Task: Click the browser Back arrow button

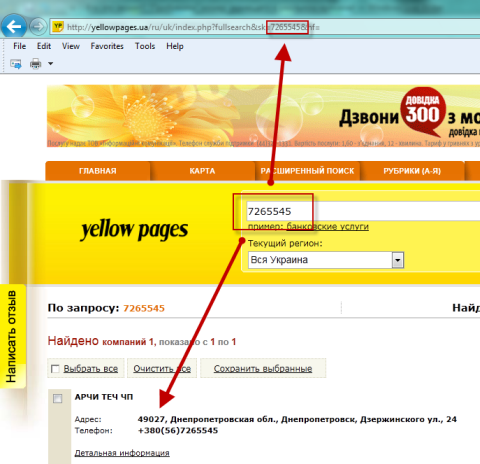Action: coord(14,26)
